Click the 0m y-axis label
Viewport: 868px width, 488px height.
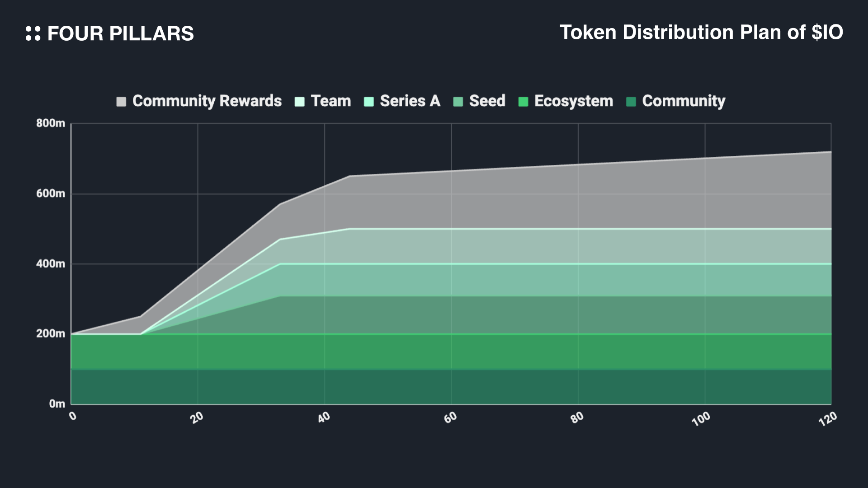pyautogui.click(x=57, y=404)
